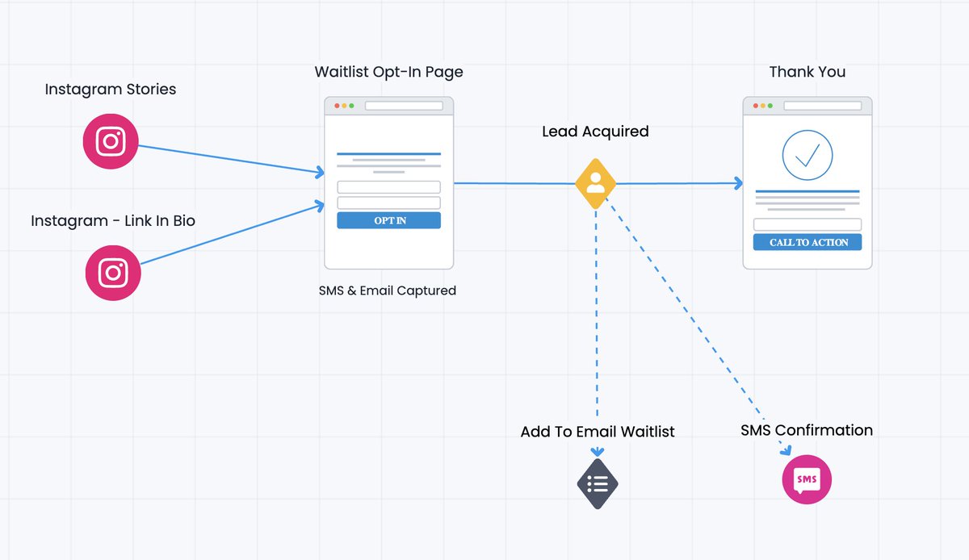
Task: Click the address bar of the Thank You mockup
Action: point(823,106)
